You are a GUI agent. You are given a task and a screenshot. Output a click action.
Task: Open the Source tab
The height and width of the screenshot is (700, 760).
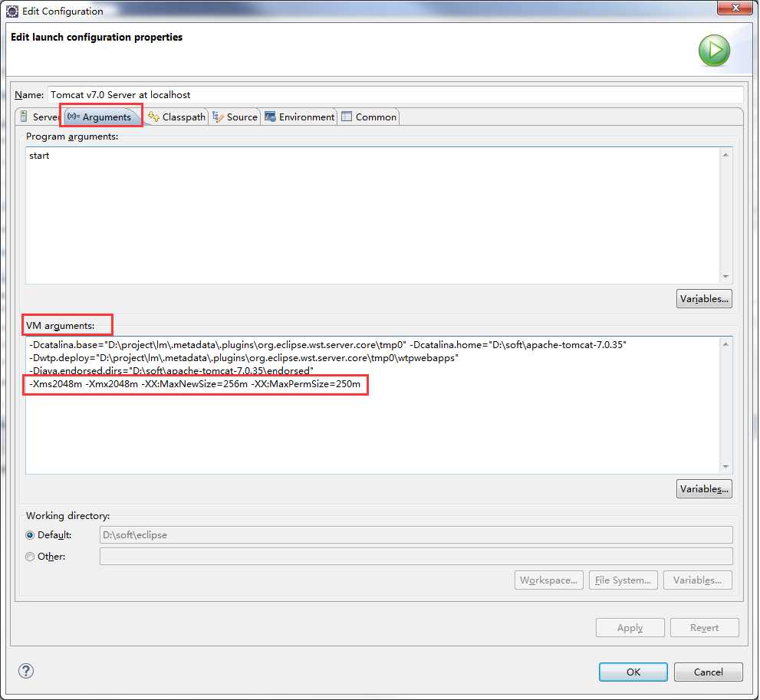[235, 117]
